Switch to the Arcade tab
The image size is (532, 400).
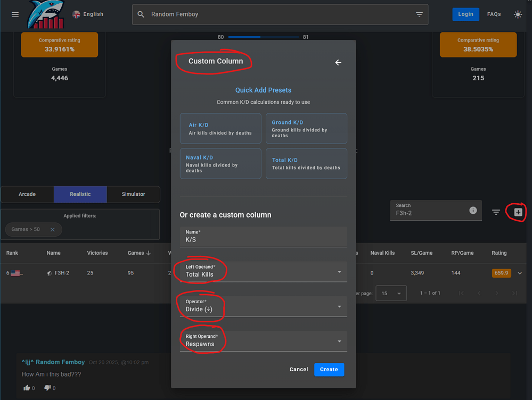[27, 194]
